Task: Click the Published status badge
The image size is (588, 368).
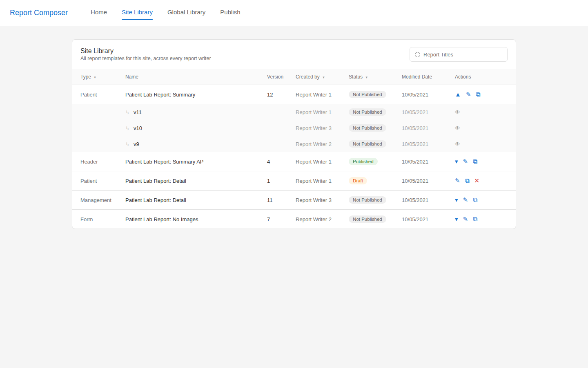Action: pyautogui.click(x=363, y=162)
